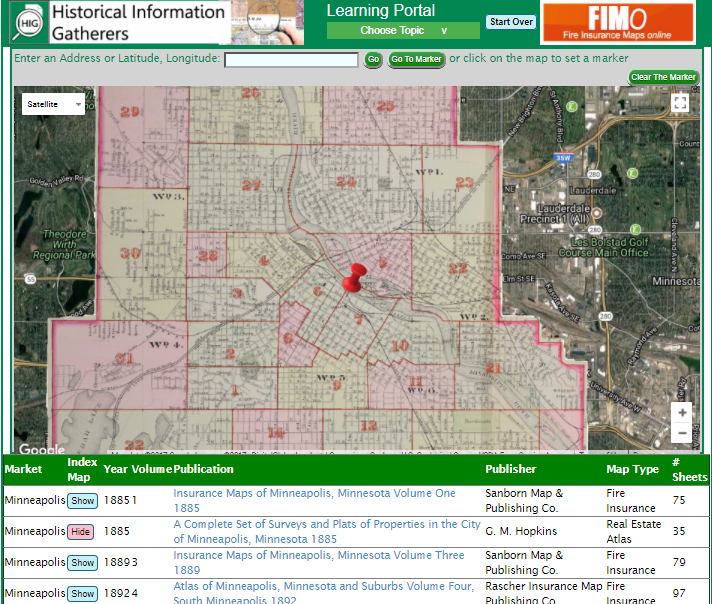The width and height of the screenshot is (712, 604).
Task: Click the G. M. Hopkins publisher cell
Action: [x=521, y=531]
